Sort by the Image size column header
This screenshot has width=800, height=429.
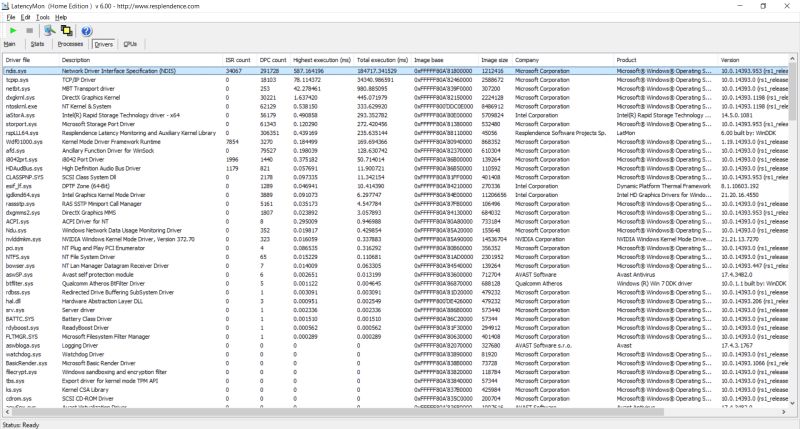pyautogui.click(x=495, y=60)
